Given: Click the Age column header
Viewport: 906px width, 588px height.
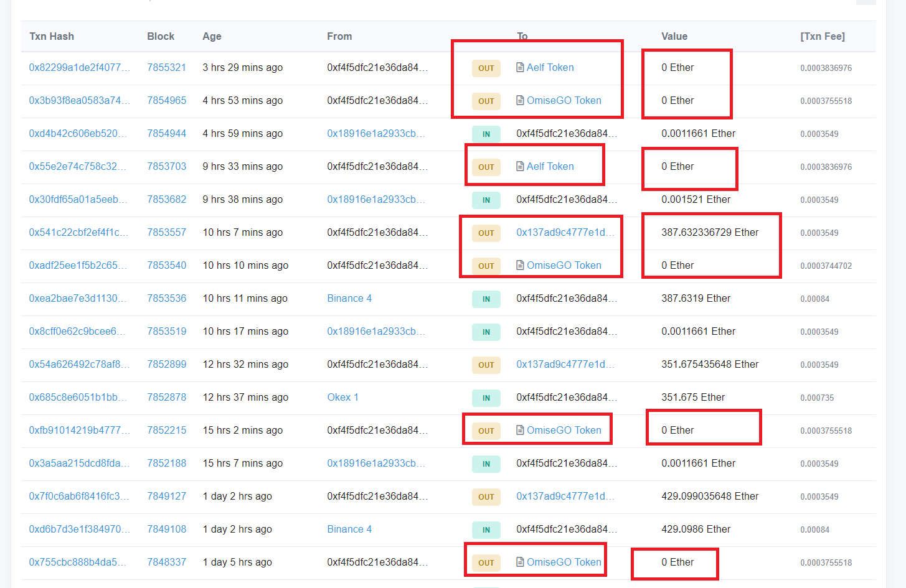Looking at the screenshot, I should point(212,36).
